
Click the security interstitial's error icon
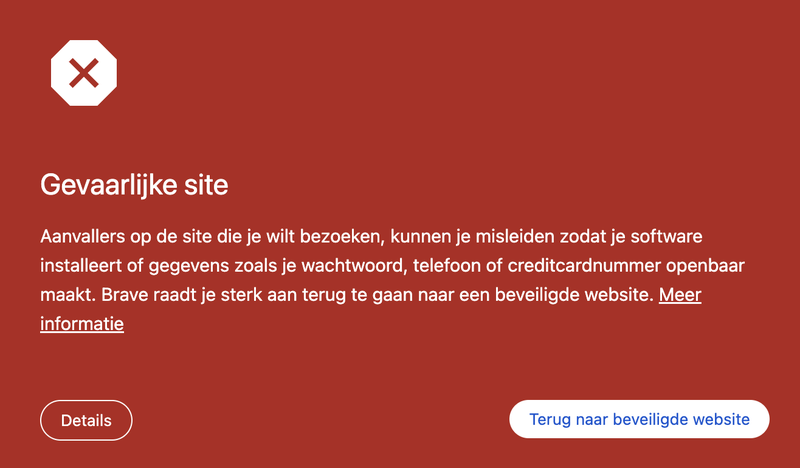point(84,73)
